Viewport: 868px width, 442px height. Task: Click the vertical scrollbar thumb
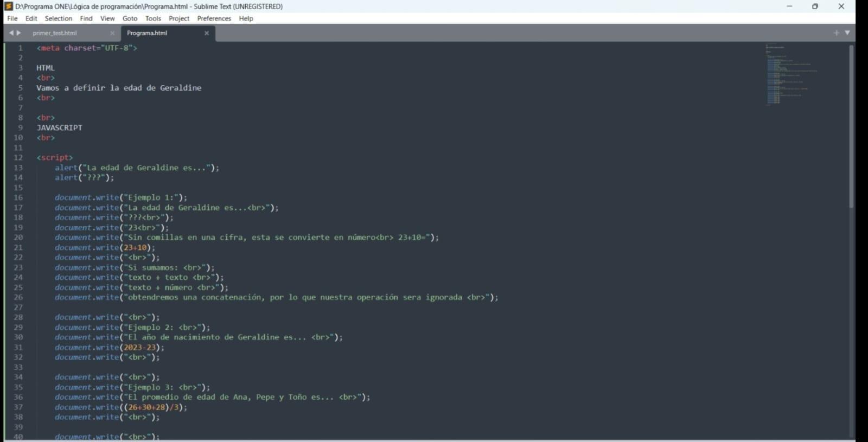click(x=851, y=126)
